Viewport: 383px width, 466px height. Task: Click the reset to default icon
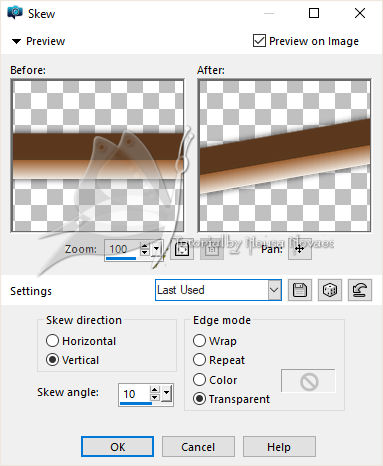(x=360, y=290)
